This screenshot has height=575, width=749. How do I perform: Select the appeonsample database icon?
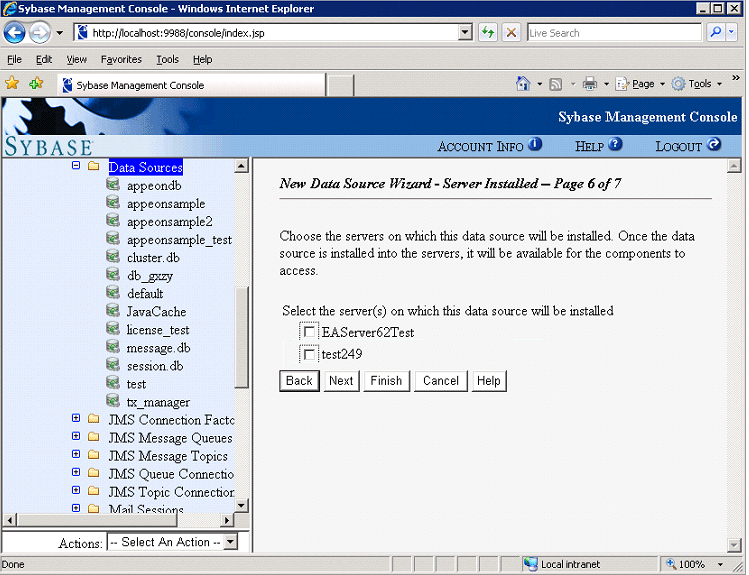tap(113, 202)
